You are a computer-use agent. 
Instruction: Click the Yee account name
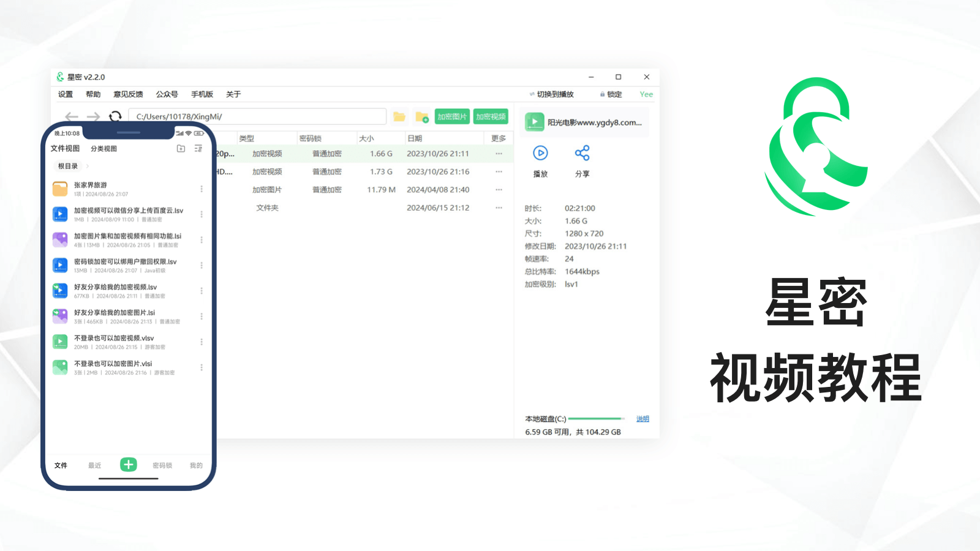646,94
